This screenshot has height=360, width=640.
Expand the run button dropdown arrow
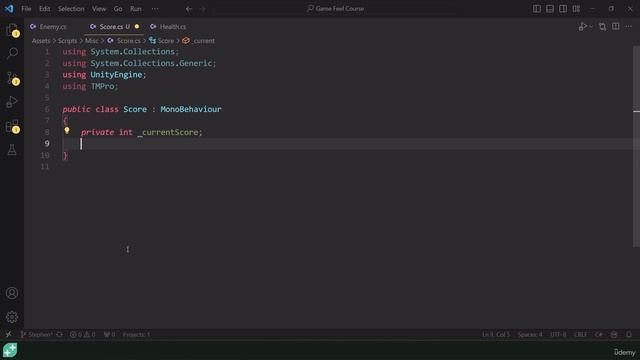tap(591, 27)
